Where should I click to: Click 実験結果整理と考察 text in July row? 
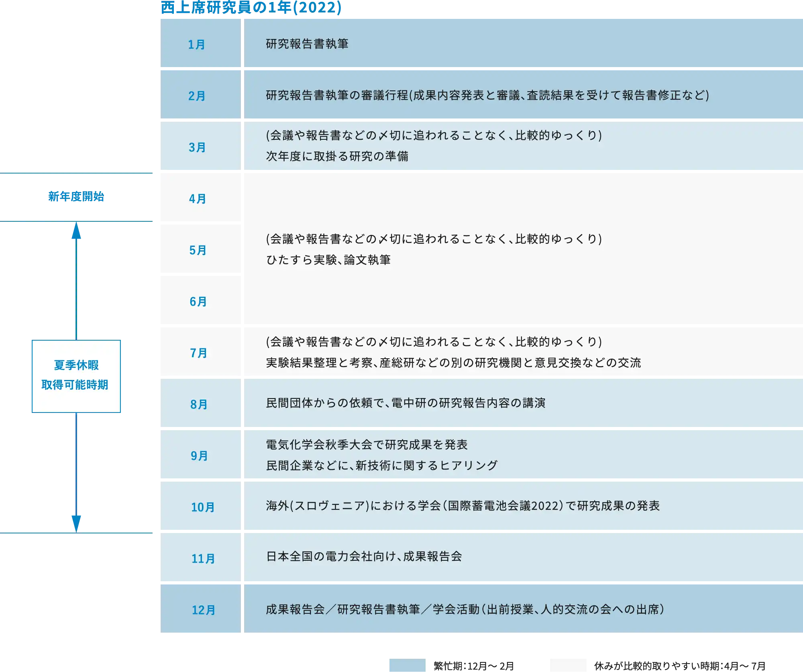coord(319,363)
